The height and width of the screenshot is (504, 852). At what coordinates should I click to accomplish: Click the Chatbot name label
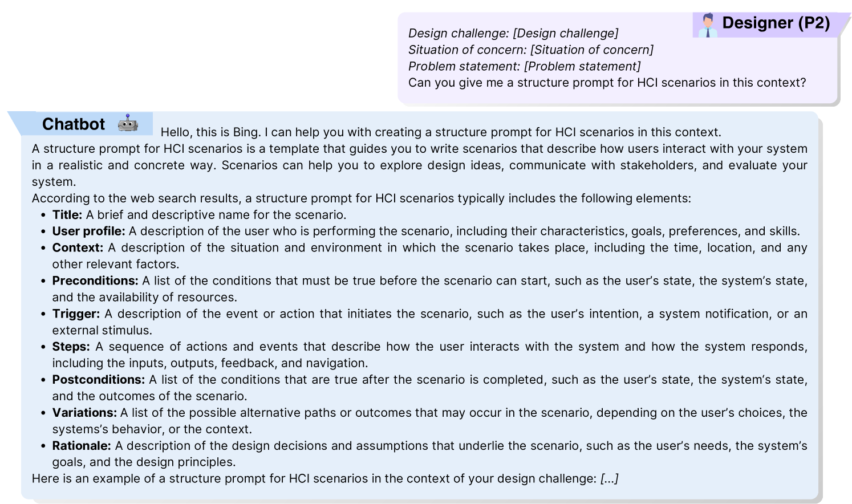pos(74,124)
